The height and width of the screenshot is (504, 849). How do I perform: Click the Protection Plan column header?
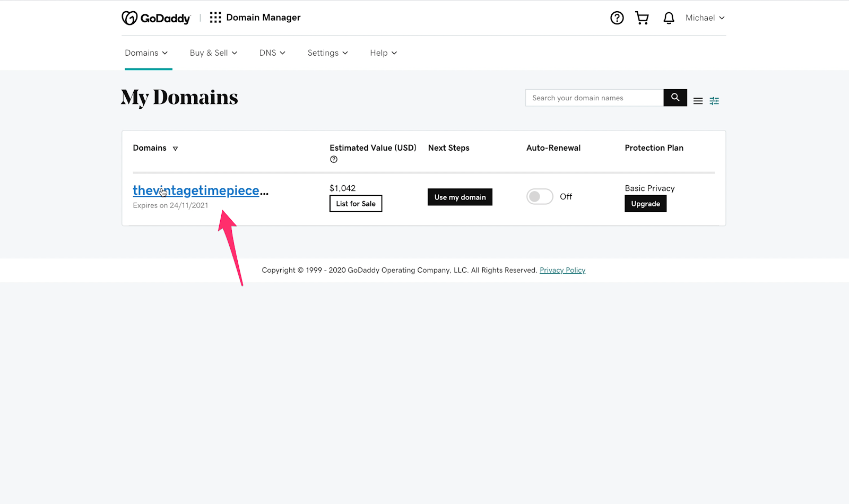(x=654, y=148)
